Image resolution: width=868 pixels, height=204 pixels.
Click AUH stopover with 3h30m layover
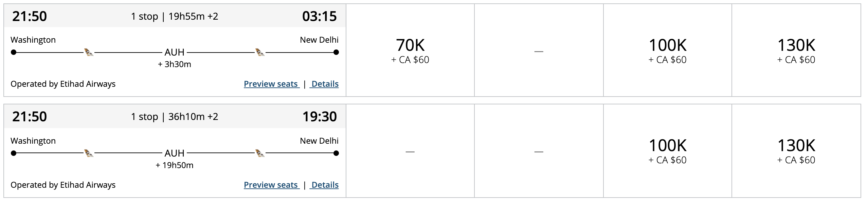pos(175,53)
